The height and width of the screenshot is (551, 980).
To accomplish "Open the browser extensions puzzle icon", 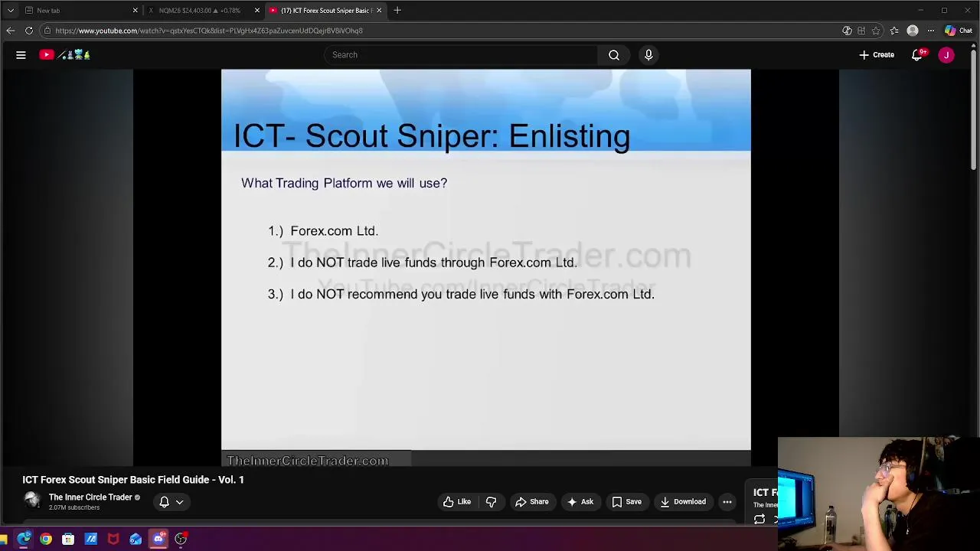I will coord(861,31).
